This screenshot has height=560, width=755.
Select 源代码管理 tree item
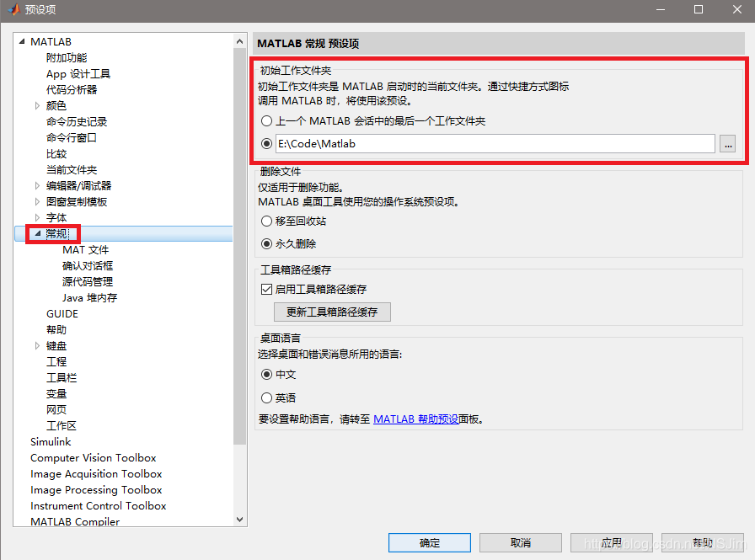[x=88, y=281]
